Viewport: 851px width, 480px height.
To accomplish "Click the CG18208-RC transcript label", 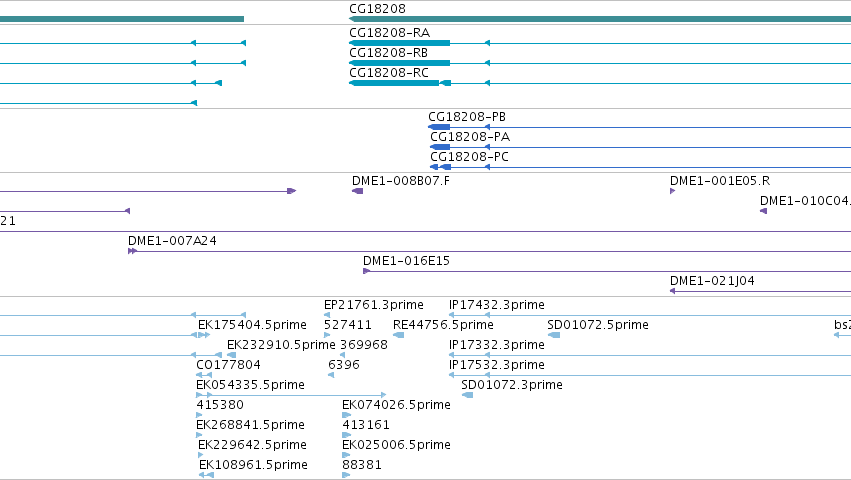I will click(389, 73).
